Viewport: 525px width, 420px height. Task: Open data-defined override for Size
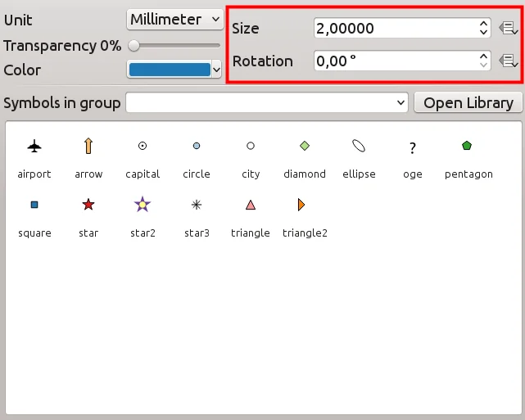[x=508, y=29]
